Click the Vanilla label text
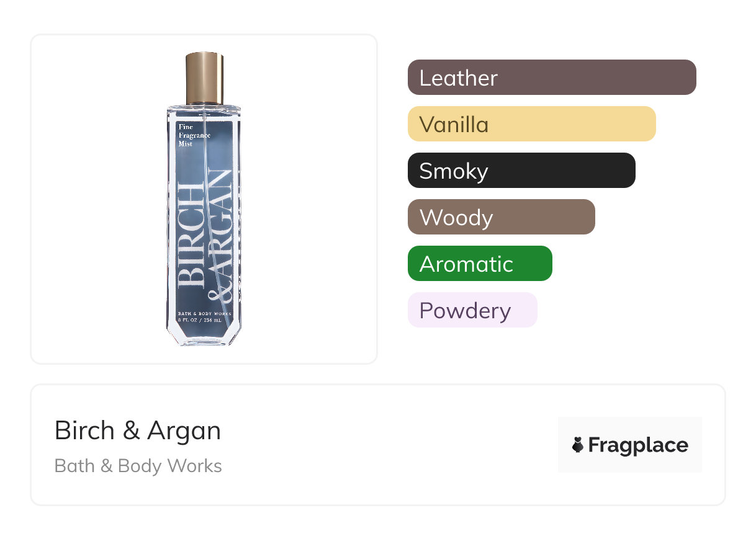The width and height of the screenshot is (756, 536). click(454, 125)
